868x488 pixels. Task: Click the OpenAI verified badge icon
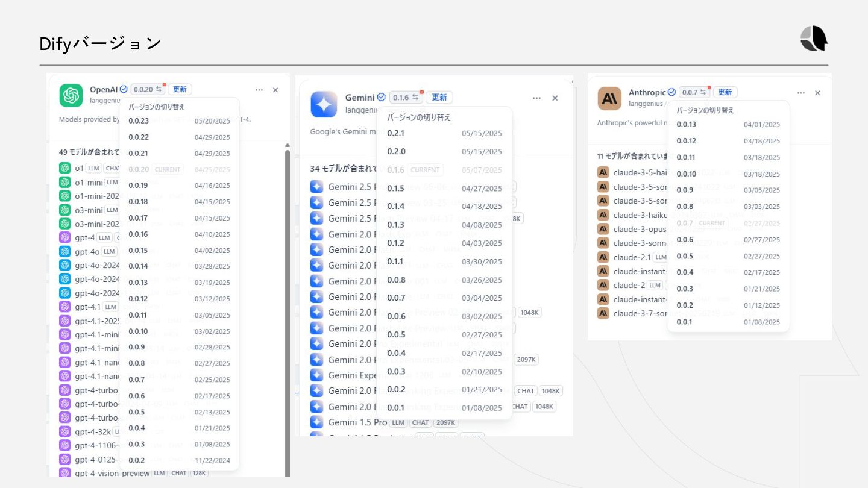point(124,89)
